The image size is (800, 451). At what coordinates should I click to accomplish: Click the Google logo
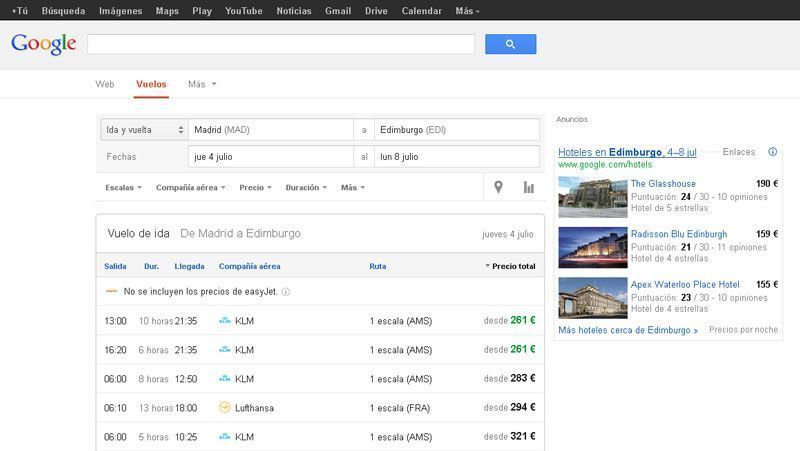pyautogui.click(x=44, y=44)
